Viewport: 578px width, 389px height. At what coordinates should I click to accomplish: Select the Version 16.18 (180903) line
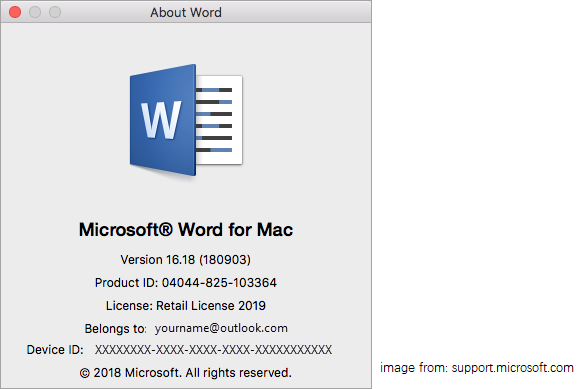pyautogui.click(x=186, y=260)
